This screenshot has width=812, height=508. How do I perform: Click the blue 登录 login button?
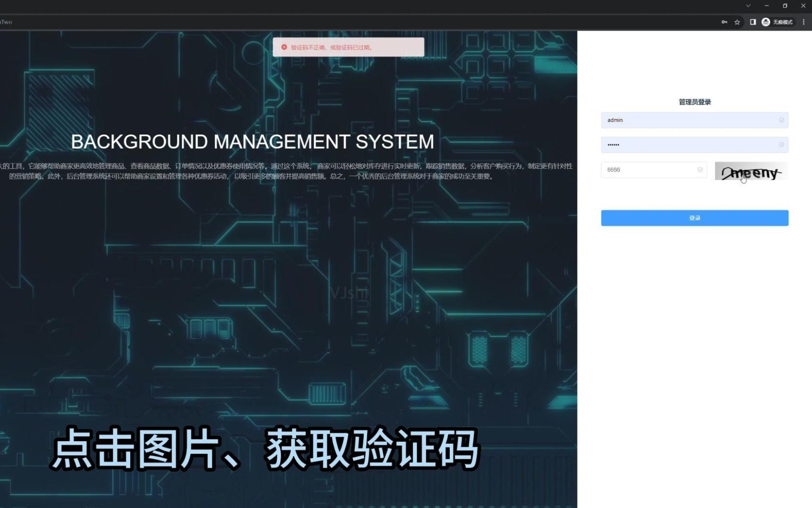(695, 217)
